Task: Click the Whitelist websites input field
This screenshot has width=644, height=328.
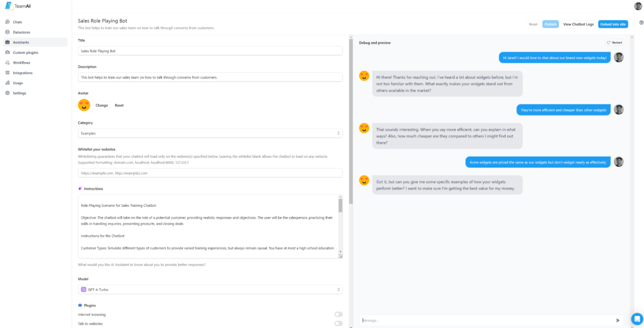Action: click(210, 173)
